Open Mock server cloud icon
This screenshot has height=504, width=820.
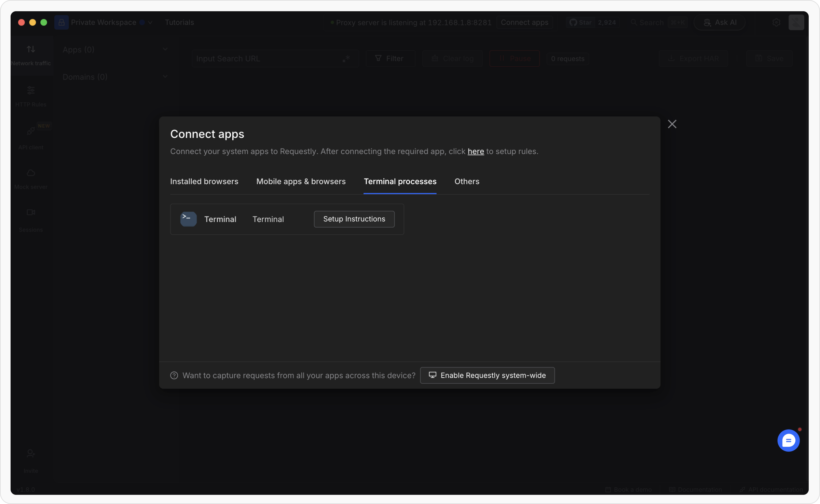click(x=31, y=173)
